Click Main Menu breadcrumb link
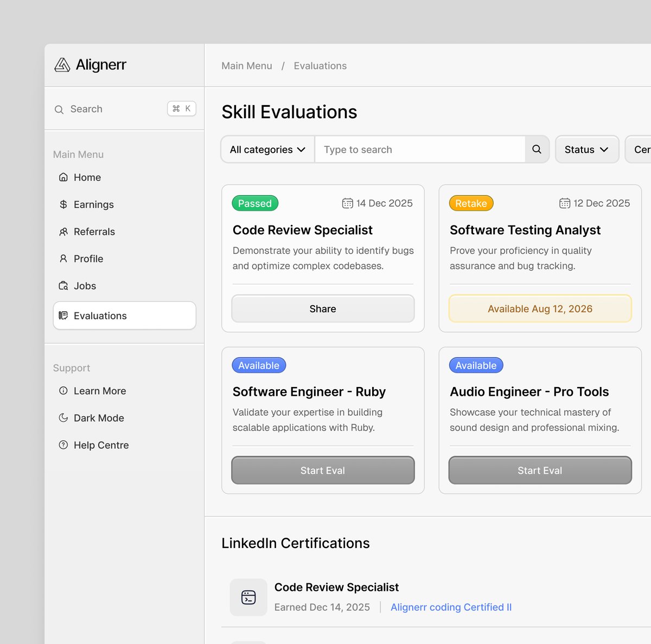651x644 pixels. [x=247, y=66]
